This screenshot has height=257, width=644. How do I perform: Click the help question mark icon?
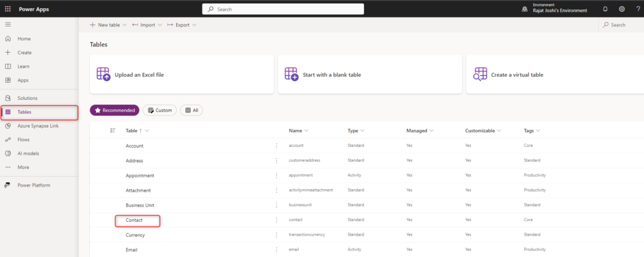click(638, 9)
